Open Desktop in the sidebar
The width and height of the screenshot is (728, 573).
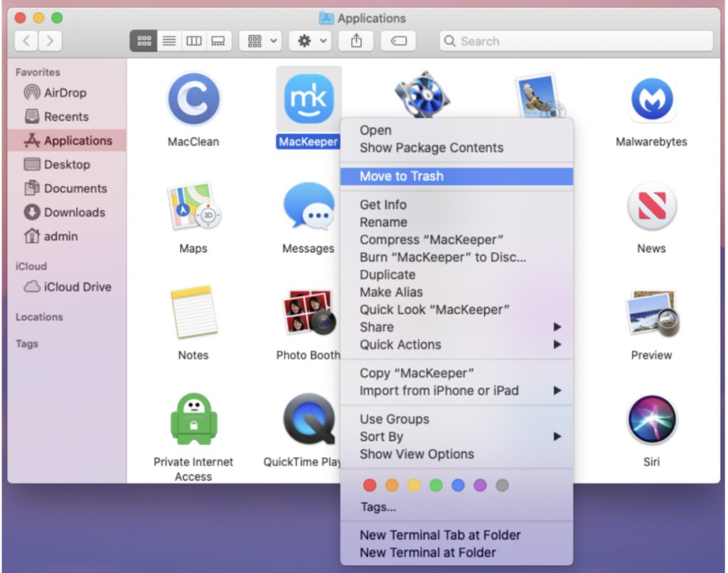(67, 164)
